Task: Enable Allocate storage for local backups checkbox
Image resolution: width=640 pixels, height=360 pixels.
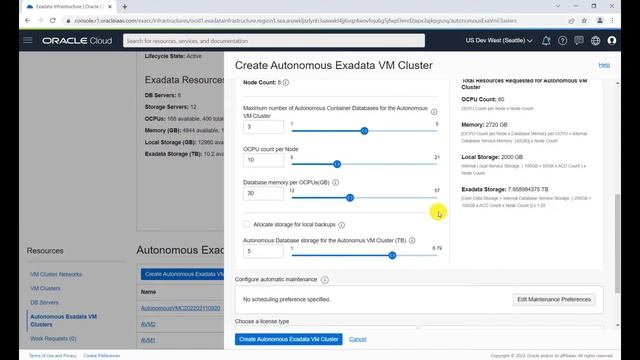Action: point(247,224)
